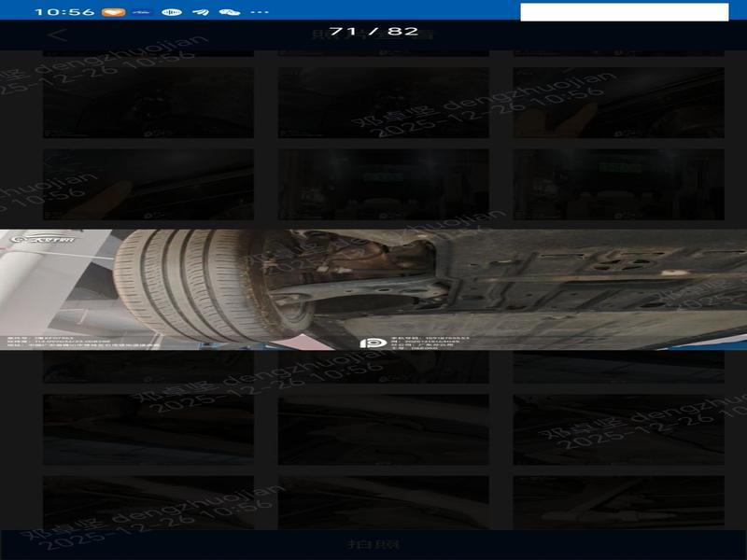
Task: Select the bottom-right dimmed thumbnail in the grid
Action: pos(618,502)
